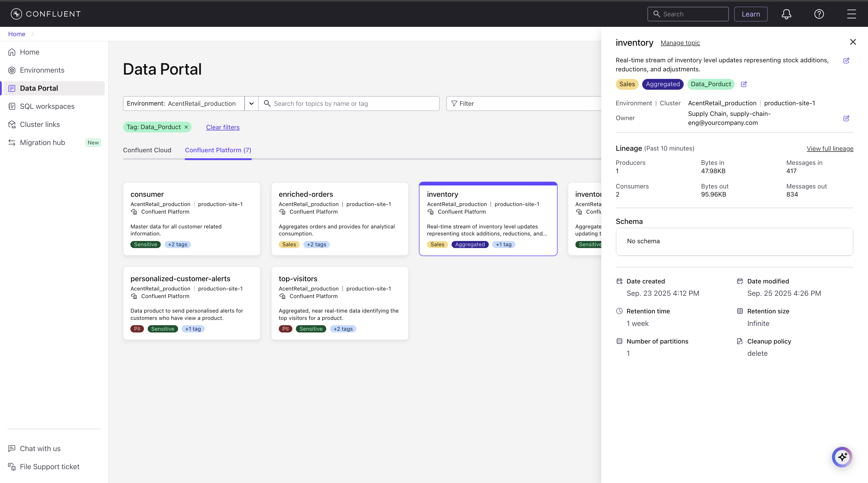Click +2 tags on top-visitors card
Image resolution: width=868 pixels, height=483 pixels.
343,329
